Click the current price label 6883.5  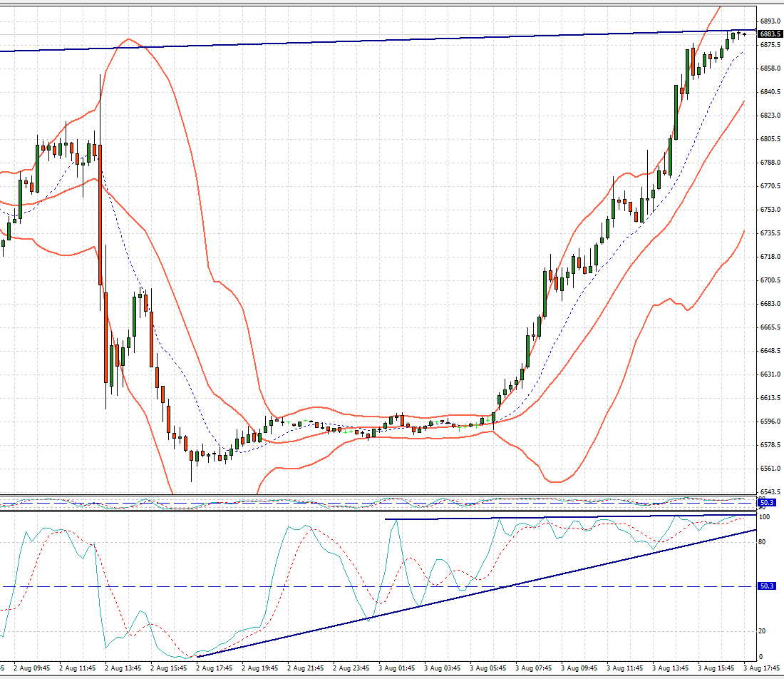[x=769, y=34]
